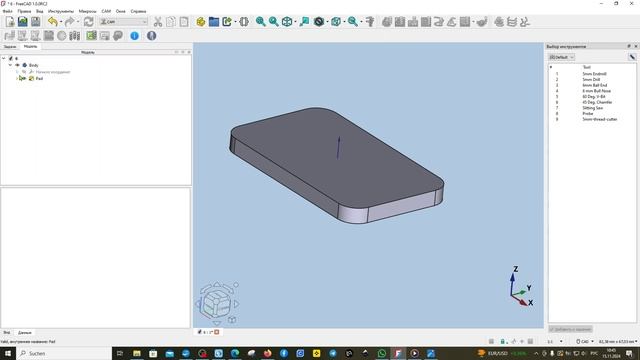This screenshot has height=360, width=640.
Task: Set isometric view cube icon
Action: (x=287, y=22)
